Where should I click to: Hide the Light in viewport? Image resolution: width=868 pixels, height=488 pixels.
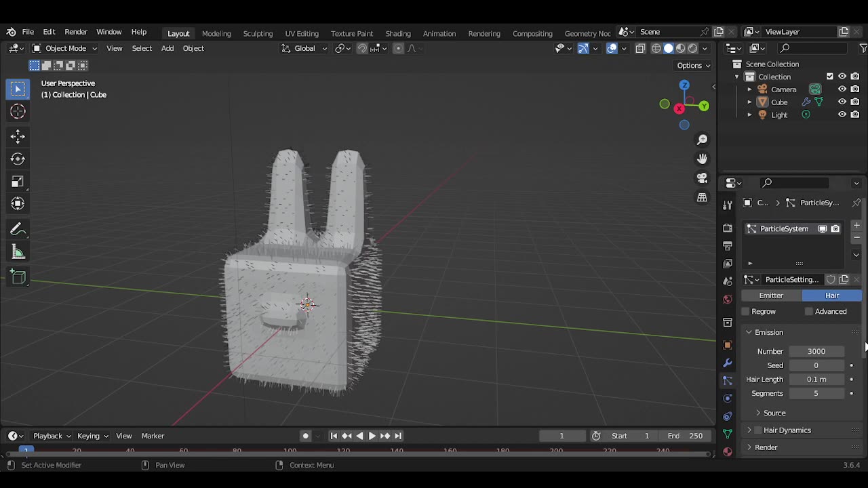pos(842,115)
